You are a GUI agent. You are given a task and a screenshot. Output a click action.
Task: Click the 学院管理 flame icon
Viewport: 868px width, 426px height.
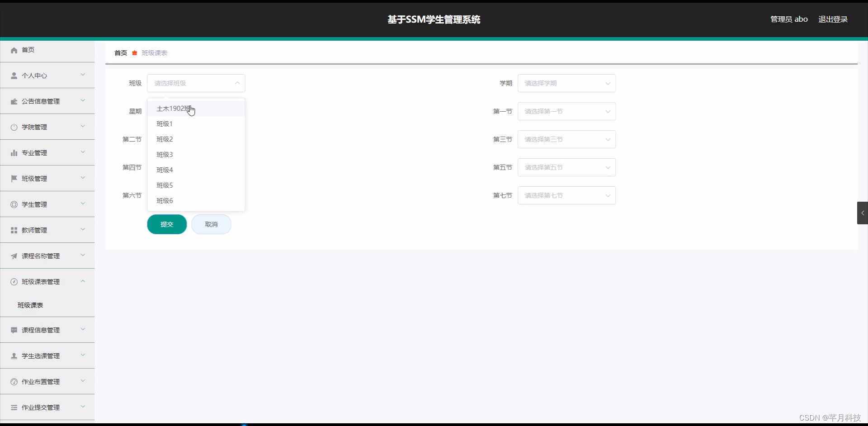14,127
